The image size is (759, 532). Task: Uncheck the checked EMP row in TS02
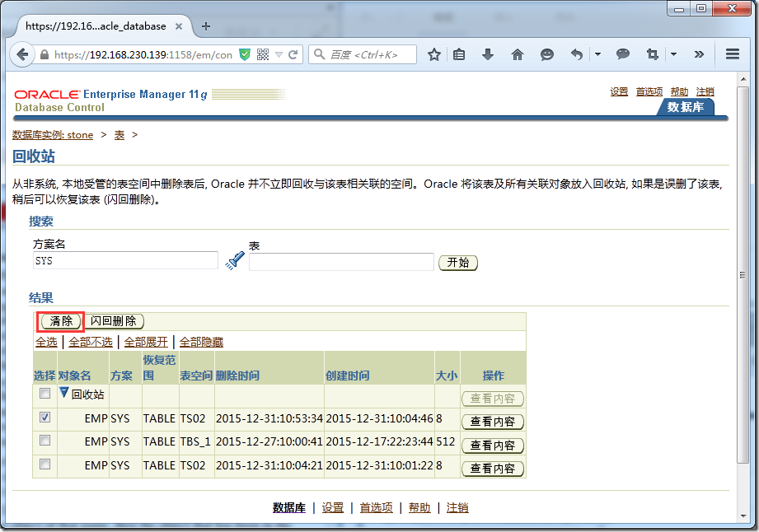tap(45, 418)
